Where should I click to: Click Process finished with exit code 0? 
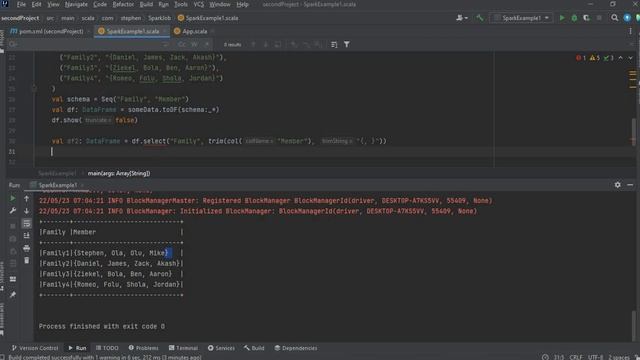click(x=102, y=327)
